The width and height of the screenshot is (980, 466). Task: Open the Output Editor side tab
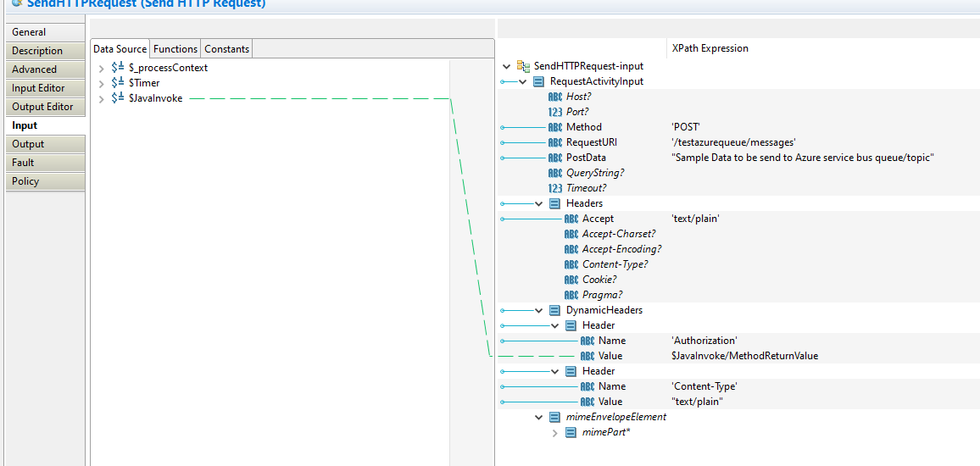42,107
